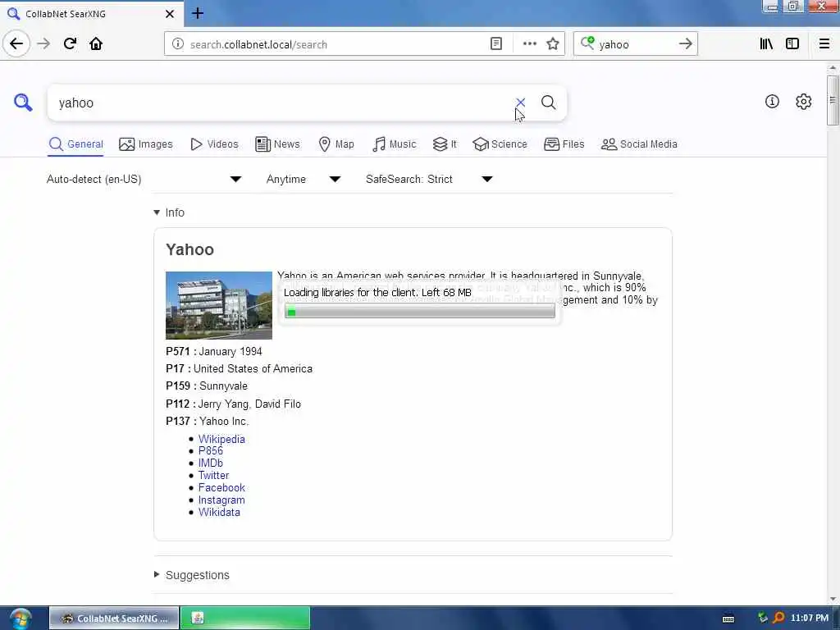
Task: Click the loading libraries progress bar
Action: pos(419,311)
